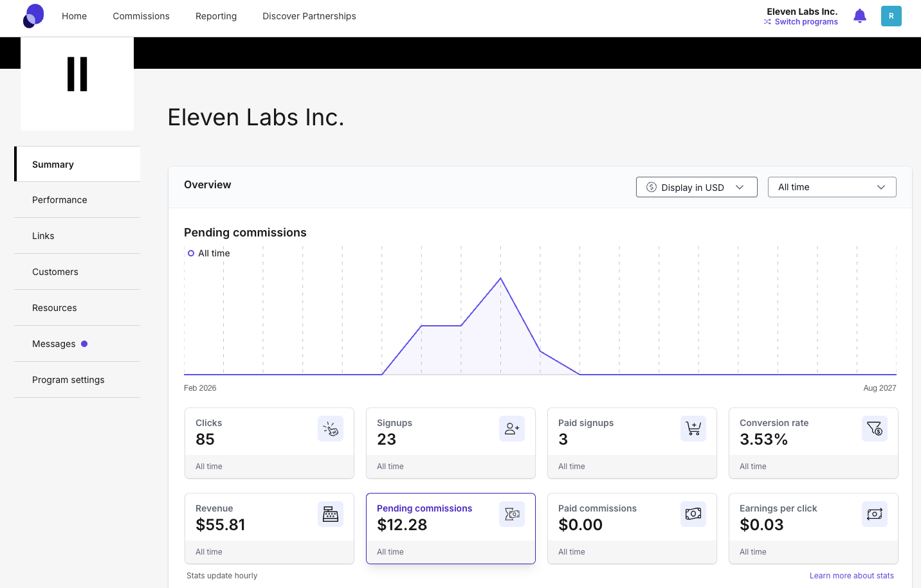This screenshot has height=588, width=921.
Task: Go to the Home nav item
Action: tap(74, 16)
